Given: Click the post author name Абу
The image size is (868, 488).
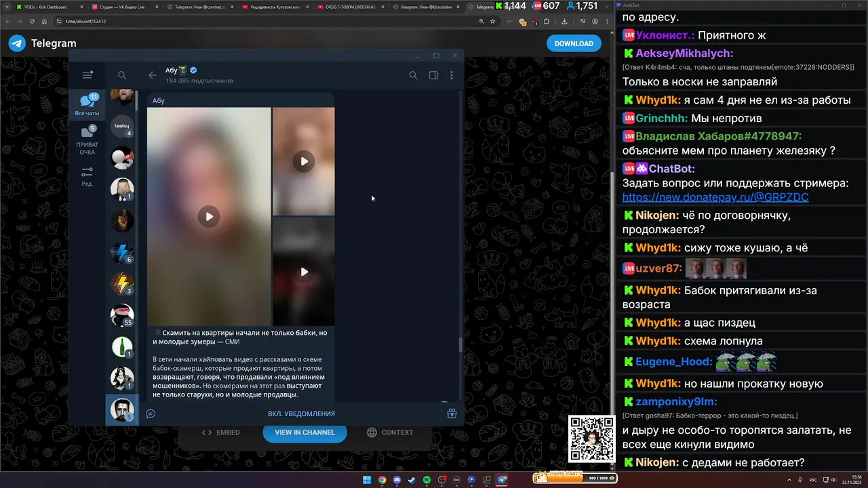Looking at the screenshot, I should (159, 100).
